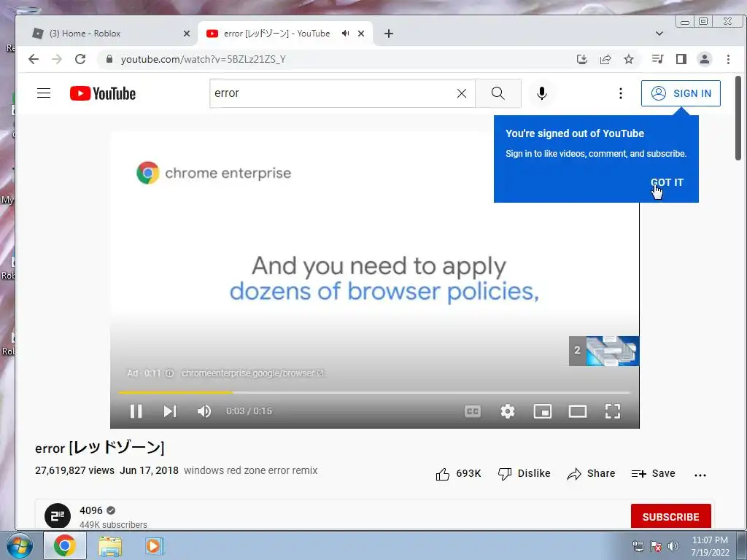
Task: Subscribe to the 4096 channel
Action: coord(671,517)
